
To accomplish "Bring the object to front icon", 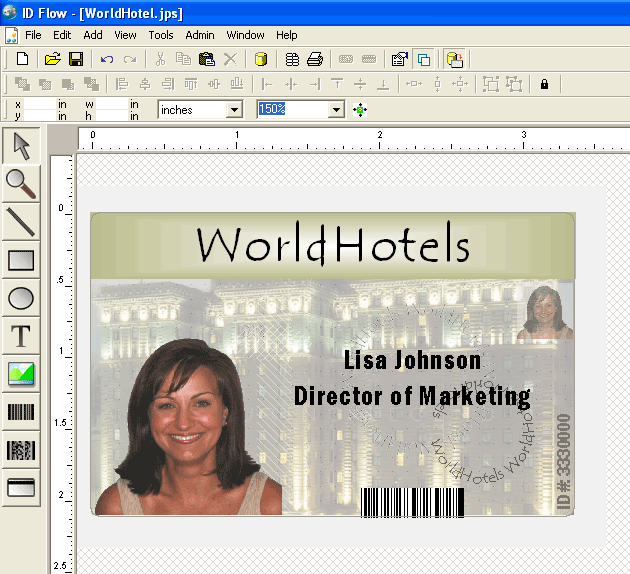I will [x=22, y=84].
